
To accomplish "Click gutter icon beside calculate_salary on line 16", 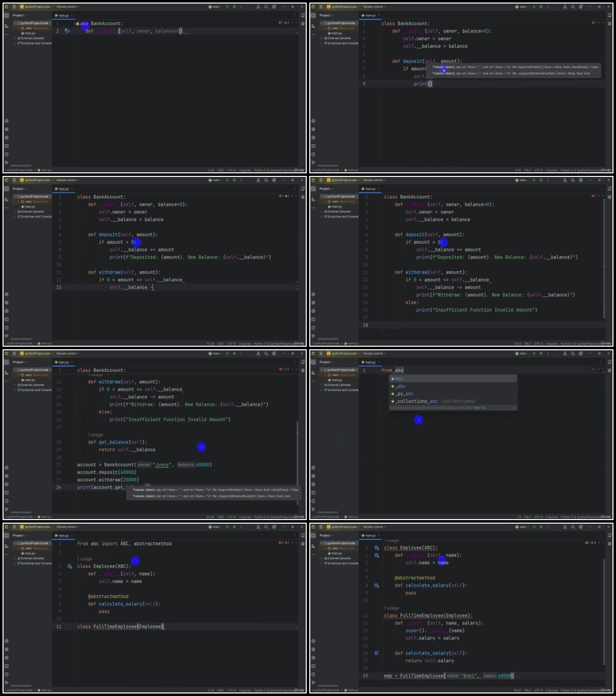I will pyautogui.click(x=376, y=653).
